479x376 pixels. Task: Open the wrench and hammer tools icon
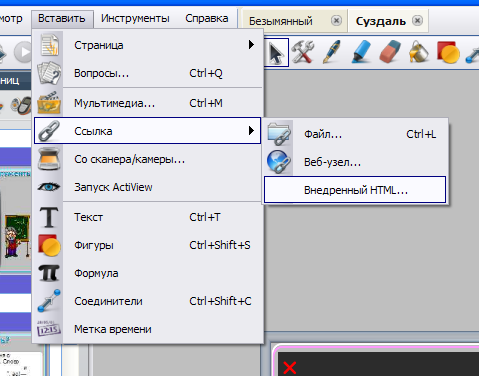[303, 52]
